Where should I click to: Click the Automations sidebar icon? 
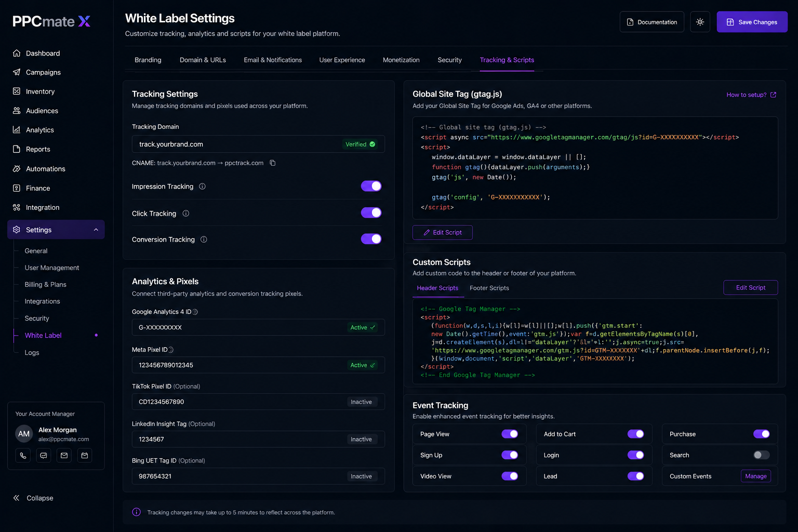(x=17, y=169)
